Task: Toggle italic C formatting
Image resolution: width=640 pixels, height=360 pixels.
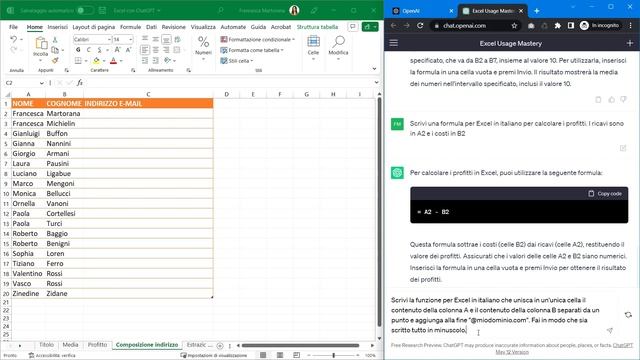Action: [89, 50]
